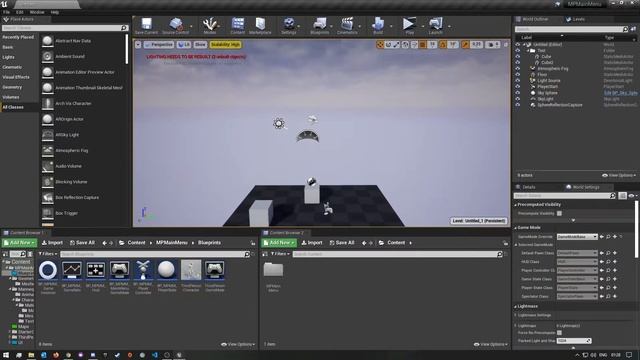
Task: Click the Play button in toolbar
Action: [x=409, y=26]
